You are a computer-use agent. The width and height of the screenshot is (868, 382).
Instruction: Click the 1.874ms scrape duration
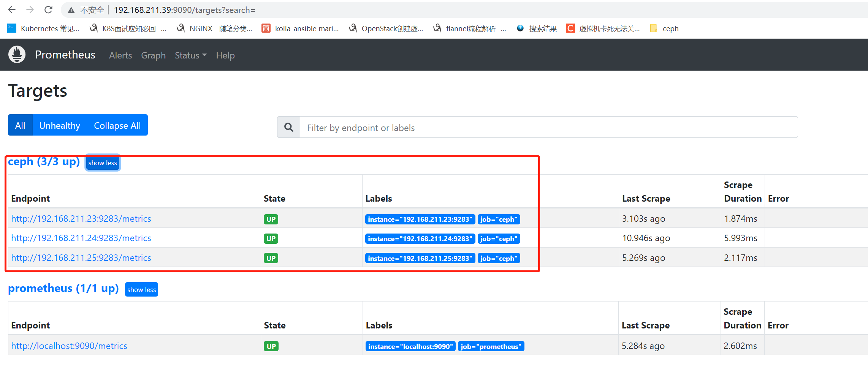point(740,219)
